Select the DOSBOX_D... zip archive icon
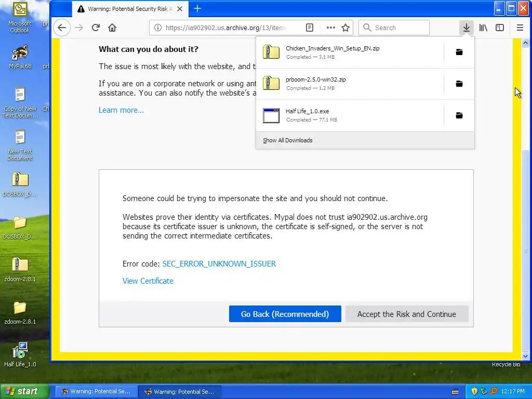The height and width of the screenshot is (399, 532). pyautogui.click(x=20, y=184)
